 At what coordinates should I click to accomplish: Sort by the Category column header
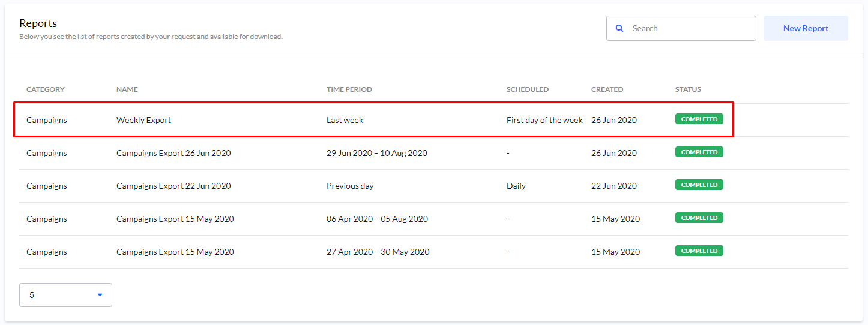coord(45,89)
